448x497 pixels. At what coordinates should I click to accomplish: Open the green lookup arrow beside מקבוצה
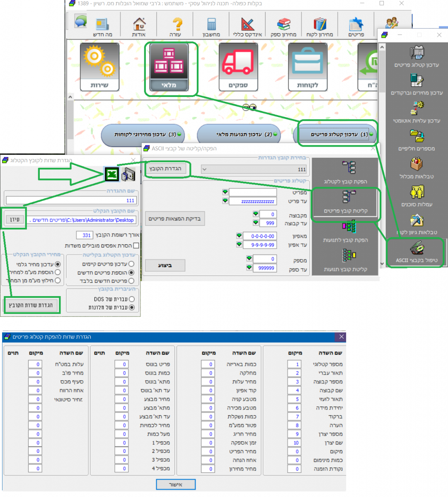pyautogui.click(x=256, y=214)
